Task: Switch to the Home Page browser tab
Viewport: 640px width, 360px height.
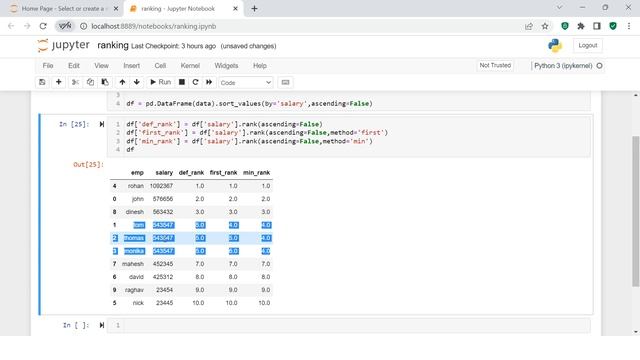Action: click(x=62, y=9)
